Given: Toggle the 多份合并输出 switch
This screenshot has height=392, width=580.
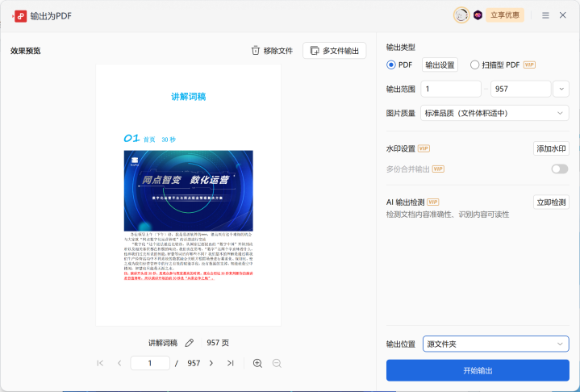Looking at the screenshot, I should click(x=559, y=169).
